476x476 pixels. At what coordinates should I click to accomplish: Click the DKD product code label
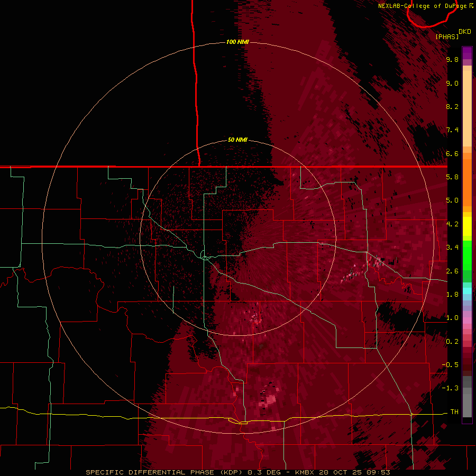coord(464,31)
